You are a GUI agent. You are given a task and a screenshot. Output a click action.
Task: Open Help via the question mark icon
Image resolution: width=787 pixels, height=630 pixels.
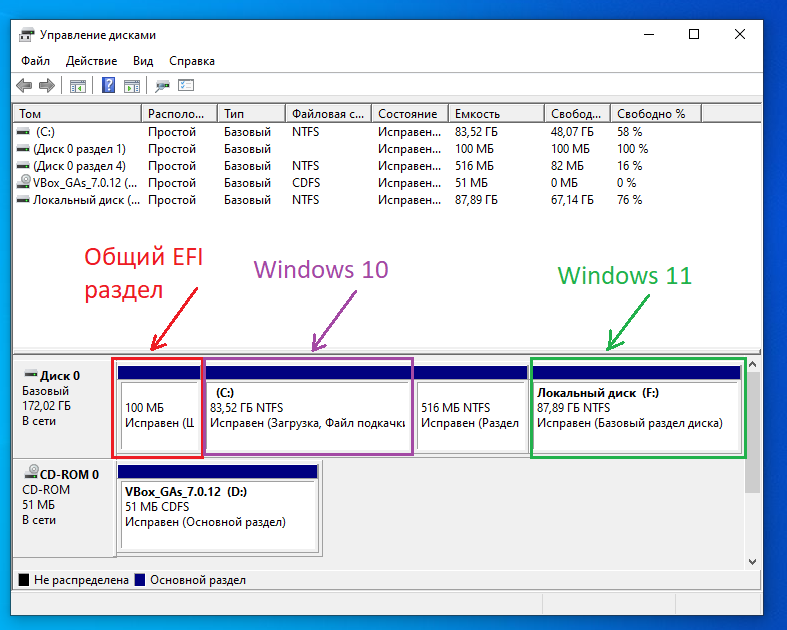coord(108,85)
